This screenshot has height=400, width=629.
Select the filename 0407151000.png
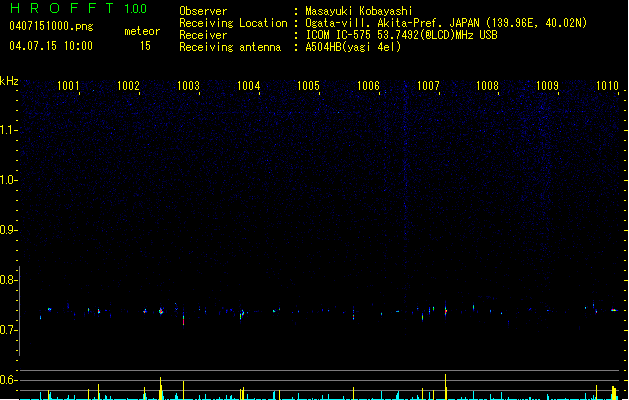click(51, 26)
